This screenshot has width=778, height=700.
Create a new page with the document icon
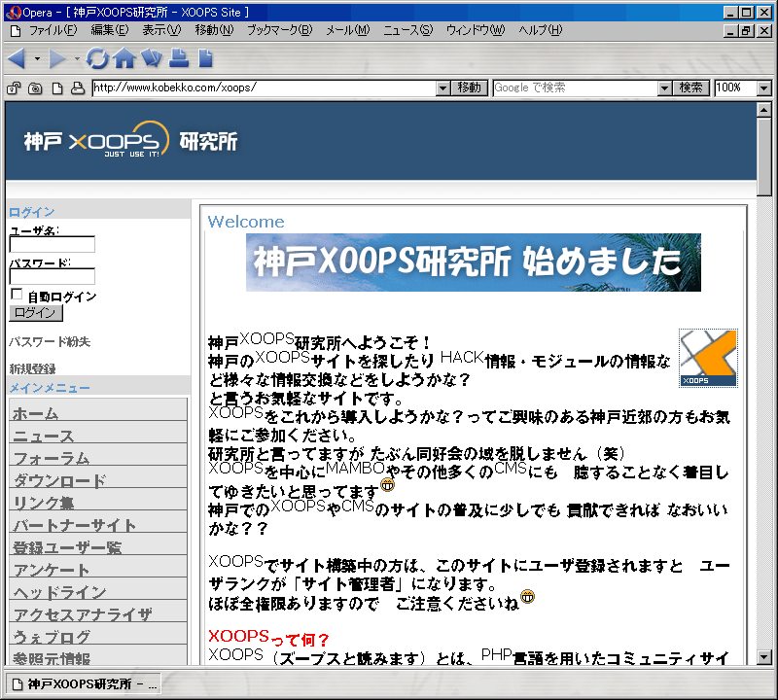pos(205,58)
